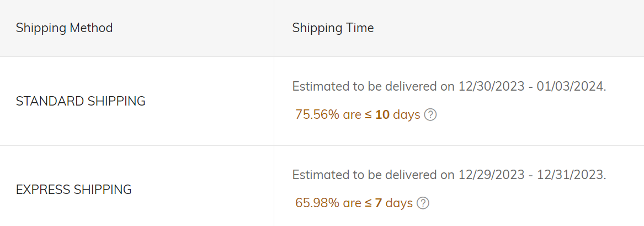Click the 75.56% percentage text
Image resolution: width=644 pixels, height=226 pixels.
point(317,114)
